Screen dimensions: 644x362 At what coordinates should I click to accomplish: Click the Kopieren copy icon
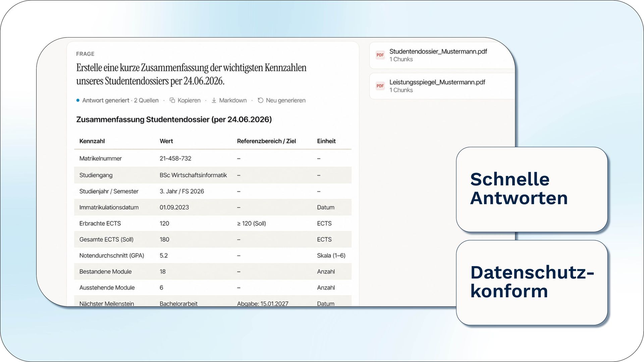pyautogui.click(x=172, y=100)
